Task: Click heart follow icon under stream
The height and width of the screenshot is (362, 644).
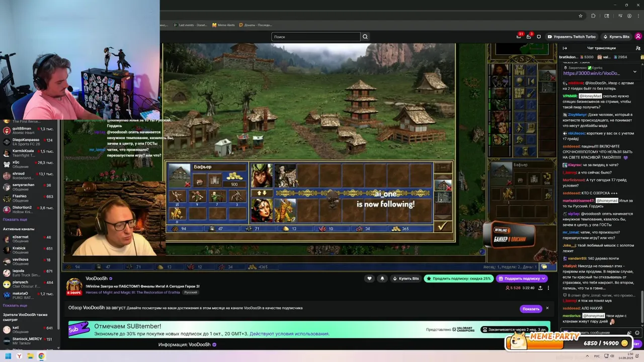Action: [369, 279]
